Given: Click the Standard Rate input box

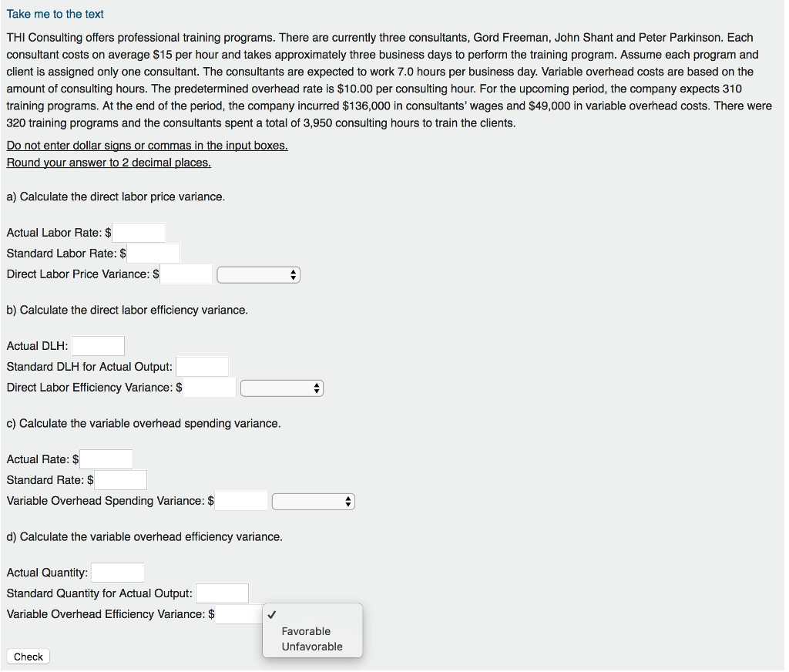Looking at the screenshot, I should point(120,479).
